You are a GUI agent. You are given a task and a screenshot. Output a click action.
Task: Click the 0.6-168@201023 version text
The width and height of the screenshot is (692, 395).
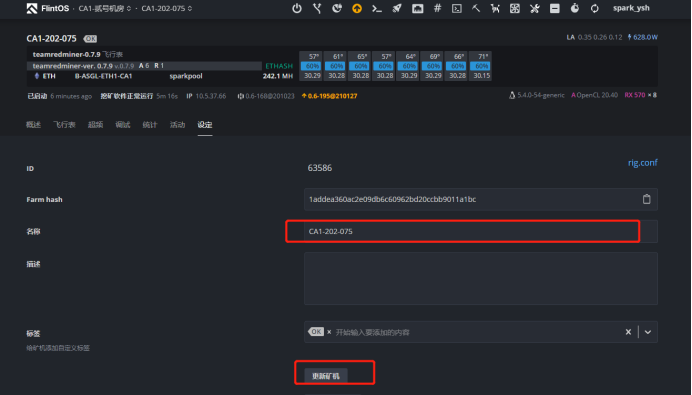pos(270,96)
